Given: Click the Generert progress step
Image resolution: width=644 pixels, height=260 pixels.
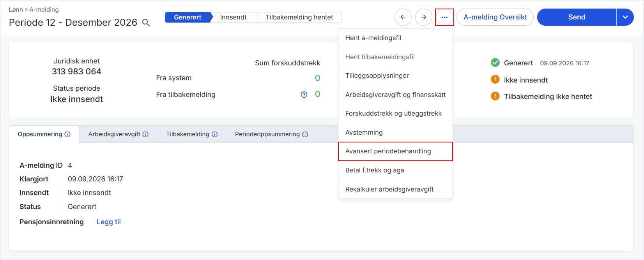Looking at the screenshot, I should 188,17.
